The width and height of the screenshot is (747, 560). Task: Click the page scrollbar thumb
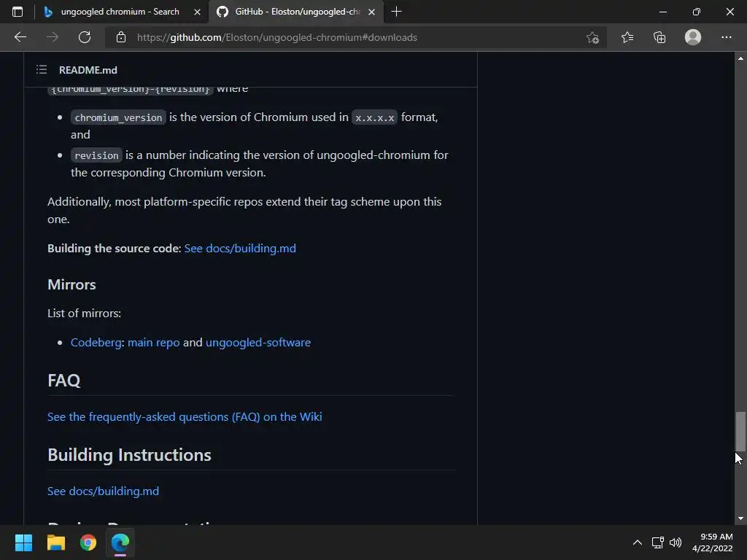(740, 431)
